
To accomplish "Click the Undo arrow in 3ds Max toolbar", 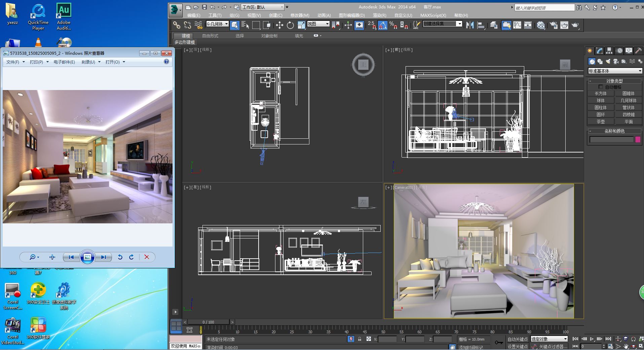I will [x=213, y=7].
